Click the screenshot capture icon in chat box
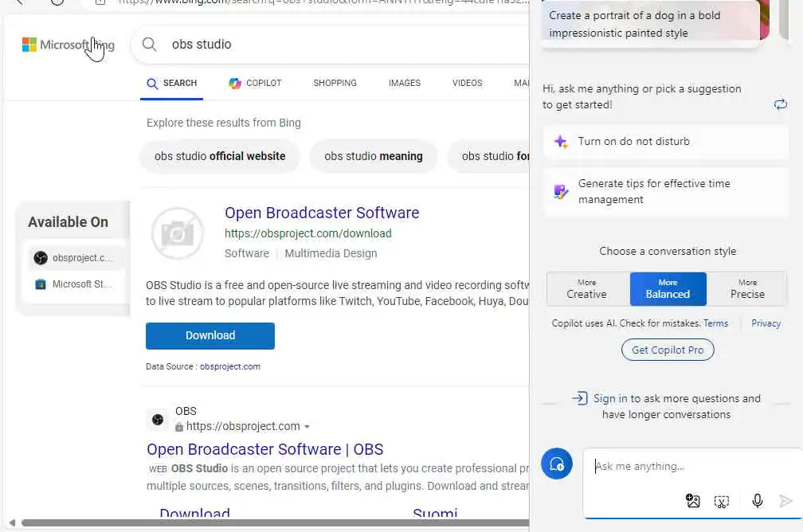 click(x=721, y=501)
